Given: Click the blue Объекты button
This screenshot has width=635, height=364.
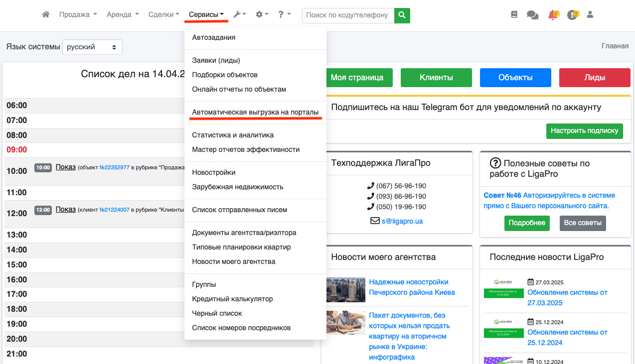Looking at the screenshot, I should tap(515, 78).
